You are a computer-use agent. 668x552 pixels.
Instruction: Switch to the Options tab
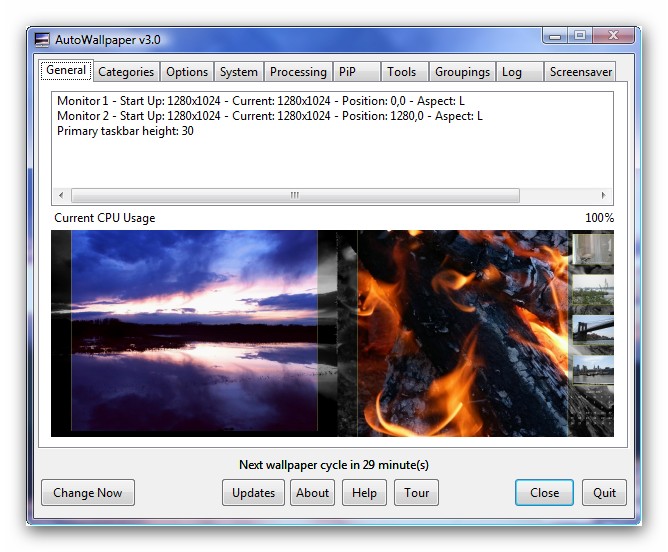click(x=187, y=72)
